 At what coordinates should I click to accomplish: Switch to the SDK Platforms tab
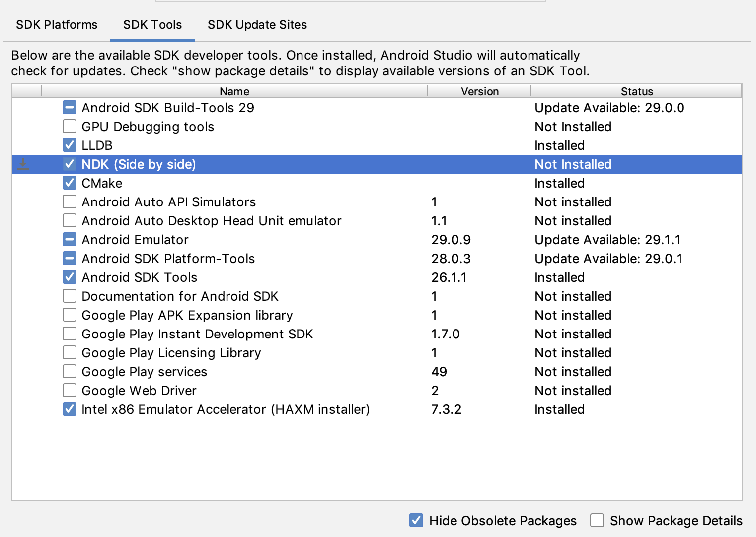pyautogui.click(x=56, y=24)
